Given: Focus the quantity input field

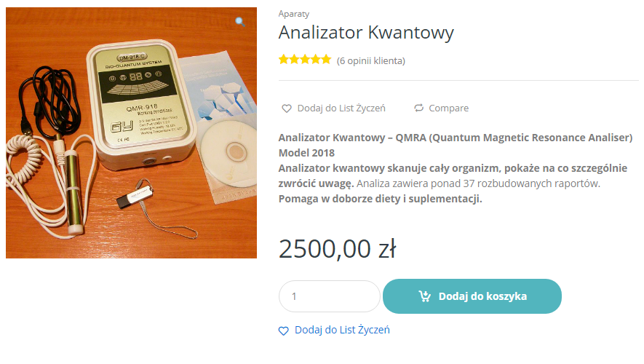Looking at the screenshot, I should (x=330, y=296).
